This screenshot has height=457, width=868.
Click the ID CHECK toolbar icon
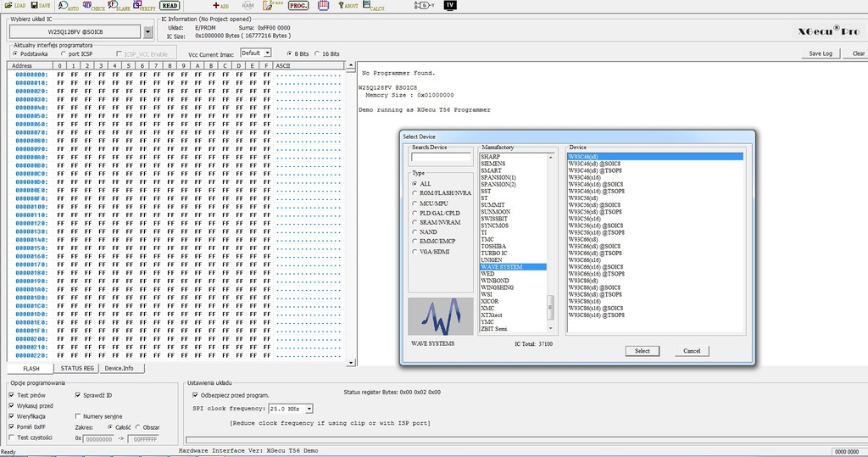click(90, 5)
